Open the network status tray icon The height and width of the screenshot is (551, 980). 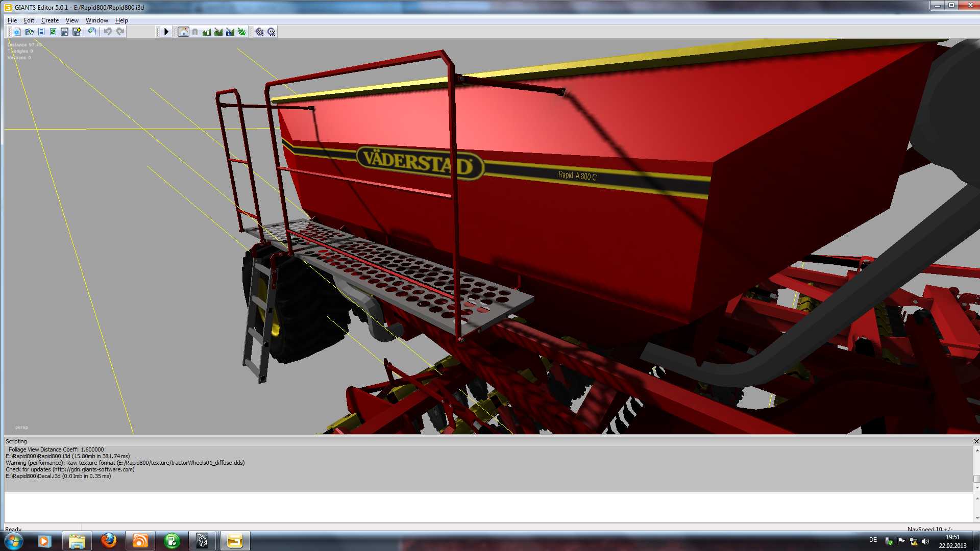tap(913, 541)
